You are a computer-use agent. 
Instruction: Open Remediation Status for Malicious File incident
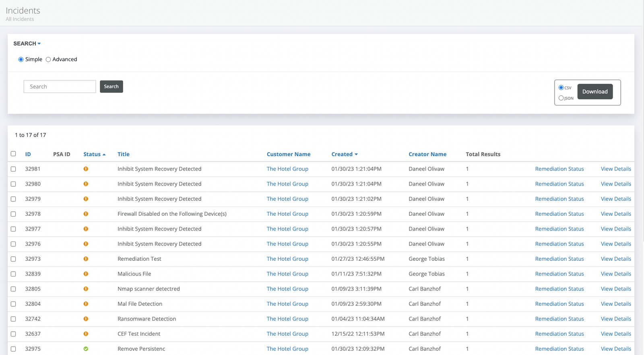[x=559, y=274]
